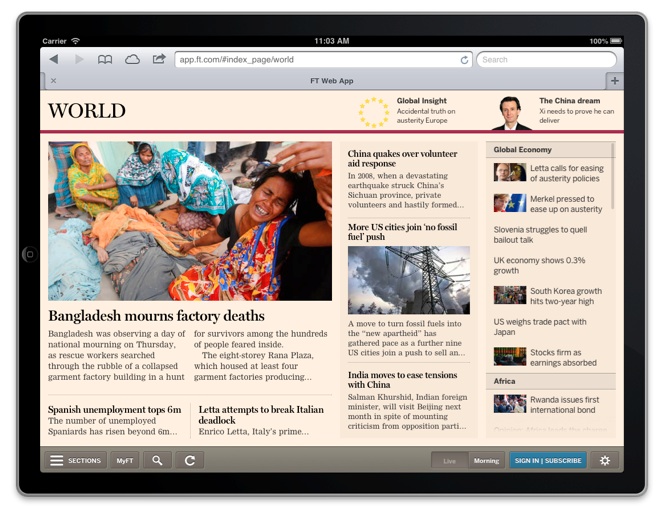Image resolution: width=660 pixels, height=510 pixels.
Task: Open UK economy shows 0.3% growth
Action: tap(539, 266)
